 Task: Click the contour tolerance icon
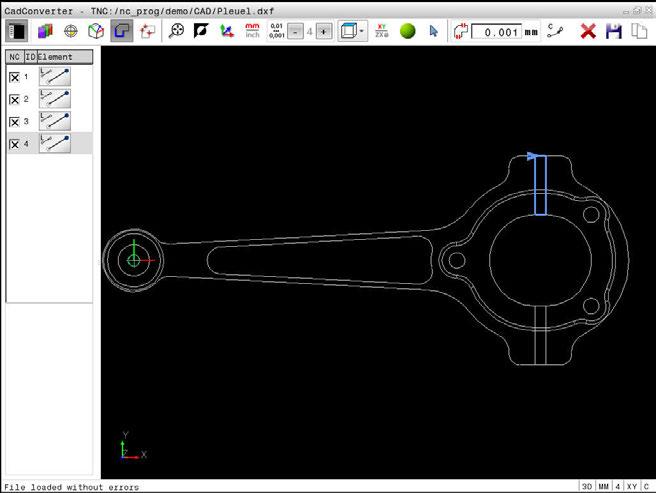(460, 31)
